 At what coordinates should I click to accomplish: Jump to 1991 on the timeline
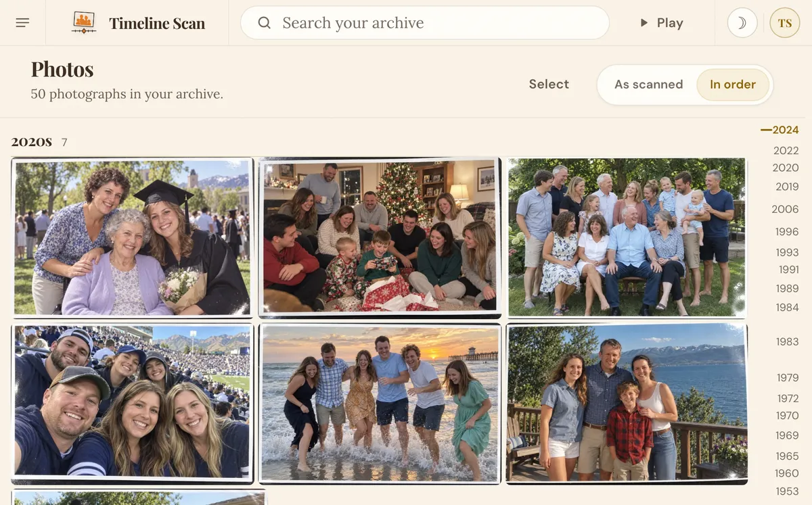click(x=788, y=269)
